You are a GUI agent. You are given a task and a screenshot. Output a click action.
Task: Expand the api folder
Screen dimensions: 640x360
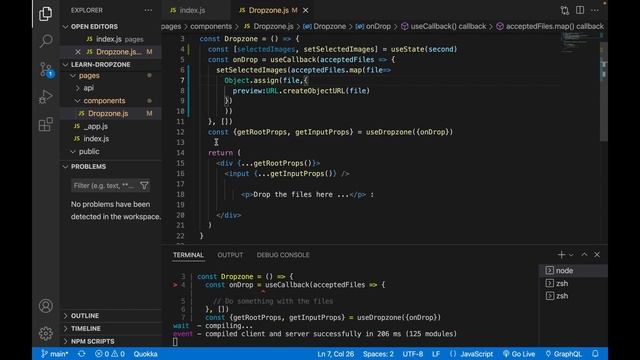point(111,88)
